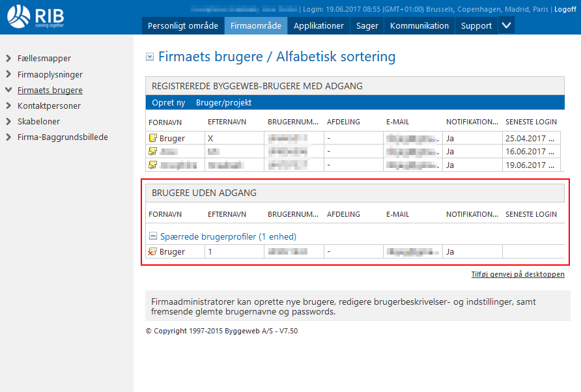Open Kontaktpersoner in sidebar
581x392 pixels.
point(49,105)
